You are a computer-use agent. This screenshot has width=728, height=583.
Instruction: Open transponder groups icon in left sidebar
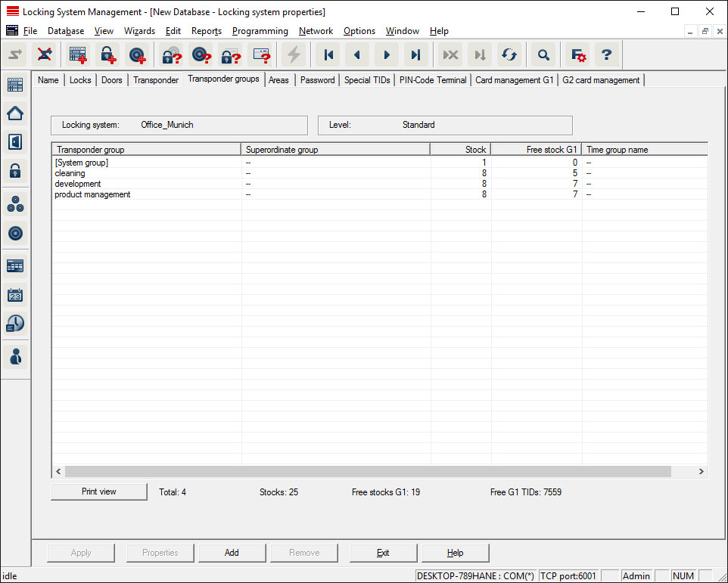(x=15, y=204)
